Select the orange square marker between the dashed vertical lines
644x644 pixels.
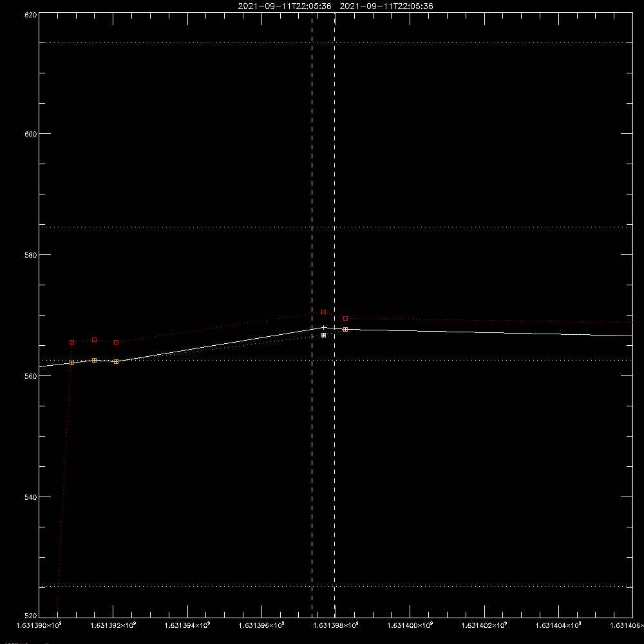pos(324,335)
